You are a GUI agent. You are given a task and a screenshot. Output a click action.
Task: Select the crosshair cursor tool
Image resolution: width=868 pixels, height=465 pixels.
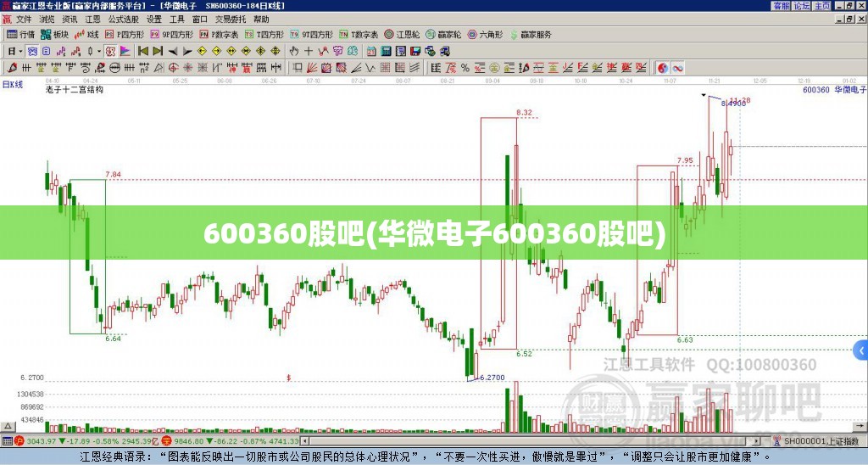(x=309, y=51)
